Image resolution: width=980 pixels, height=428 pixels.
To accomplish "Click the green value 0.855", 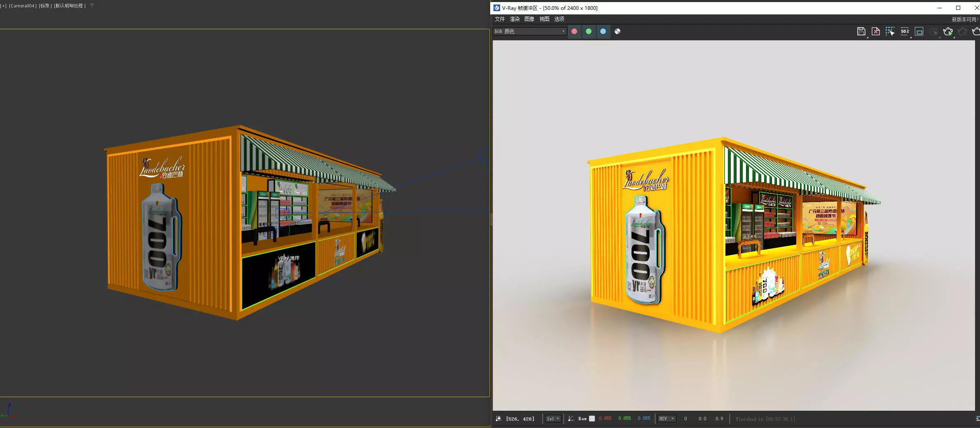I will click(624, 418).
